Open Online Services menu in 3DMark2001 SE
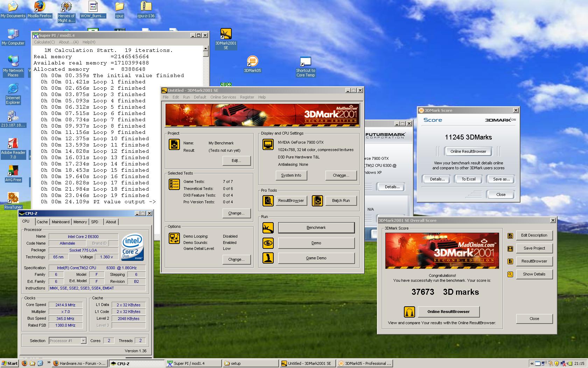The width and height of the screenshot is (588, 368). pyautogui.click(x=223, y=97)
